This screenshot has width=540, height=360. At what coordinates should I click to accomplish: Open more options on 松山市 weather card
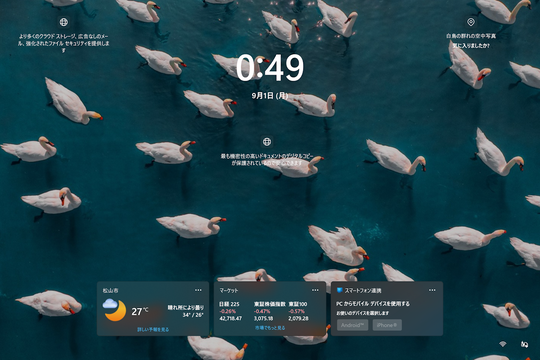point(198,290)
